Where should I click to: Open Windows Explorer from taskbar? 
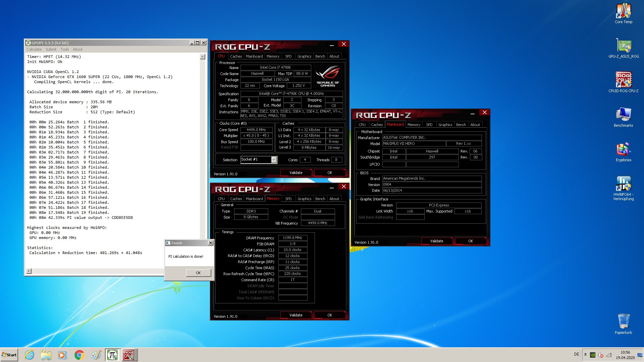coord(46,355)
